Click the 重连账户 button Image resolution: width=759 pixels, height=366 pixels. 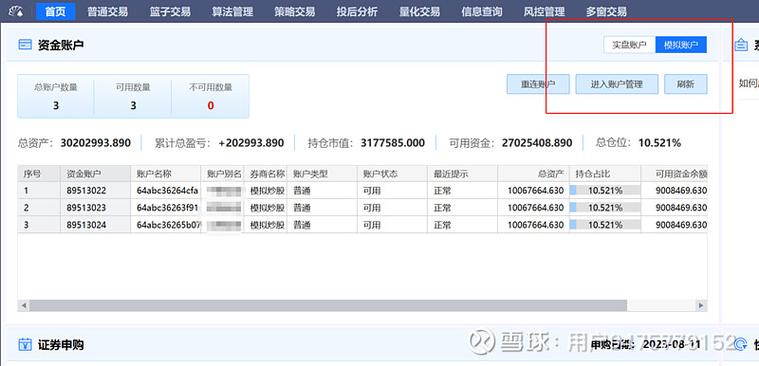(538, 84)
